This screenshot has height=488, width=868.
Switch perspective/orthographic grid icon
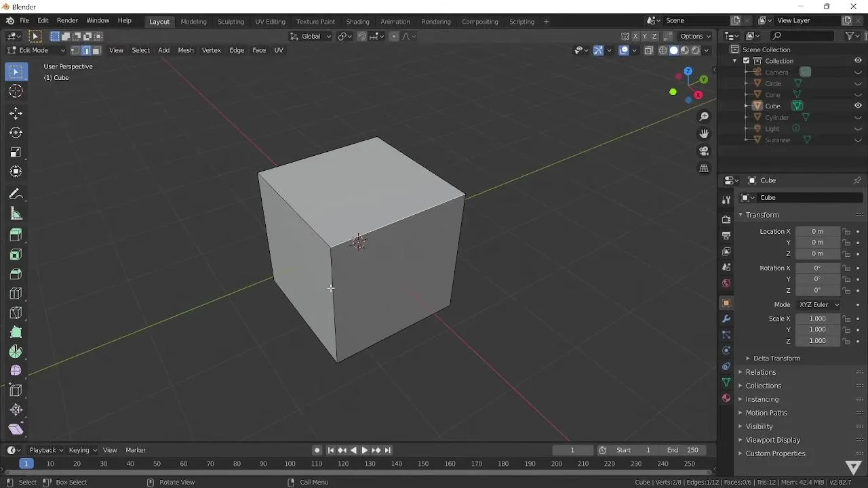click(x=704, y=168)
